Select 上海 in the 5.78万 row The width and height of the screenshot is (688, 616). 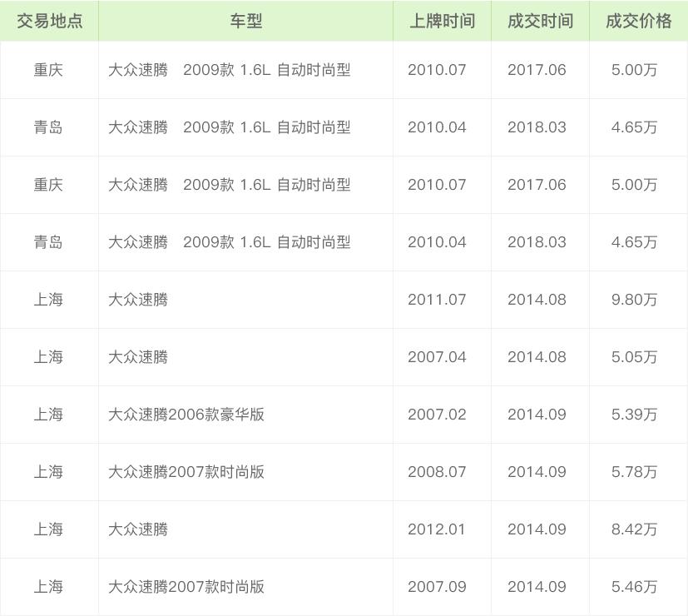[x=48, y=472]
